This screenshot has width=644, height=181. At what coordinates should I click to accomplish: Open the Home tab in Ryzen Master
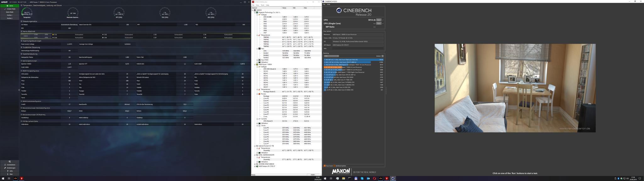pyautogui.click(x=10, y=6)
